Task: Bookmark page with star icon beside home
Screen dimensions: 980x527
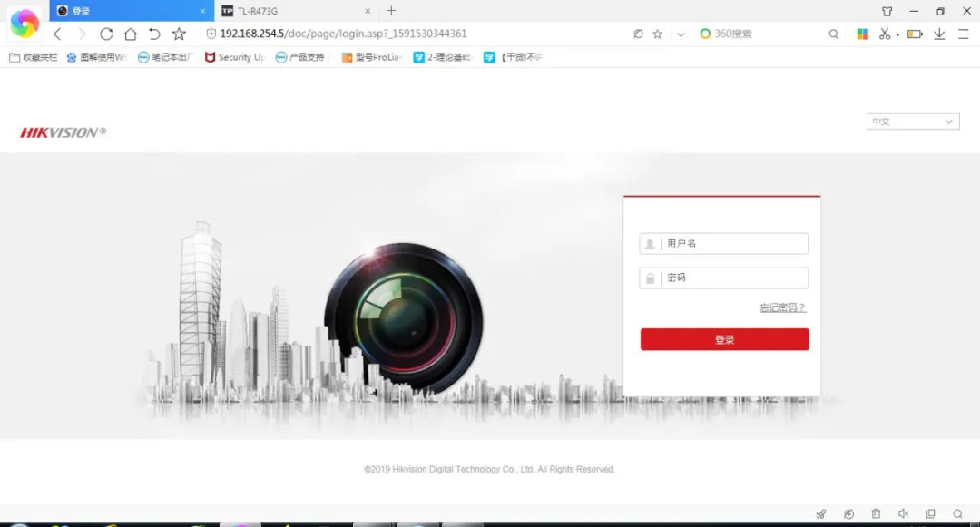Action: click(x=179, y=34)
